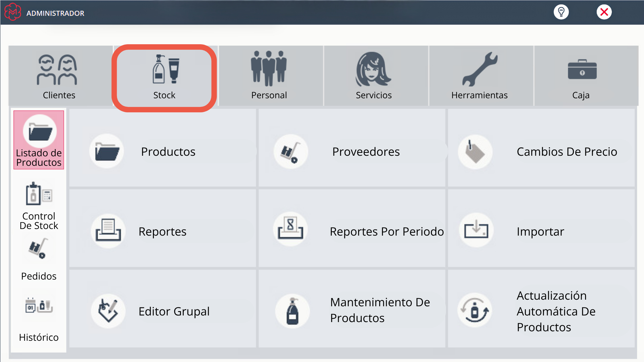
Task: Click the lightbulb help icon
Action: pyautogui.click(x=561, y=12)
